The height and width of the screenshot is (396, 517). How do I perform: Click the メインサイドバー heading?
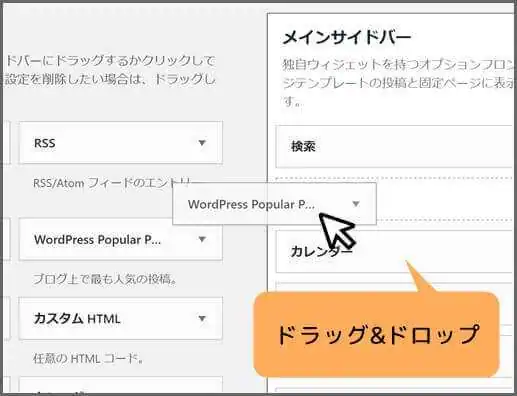[x=346, y=37]
